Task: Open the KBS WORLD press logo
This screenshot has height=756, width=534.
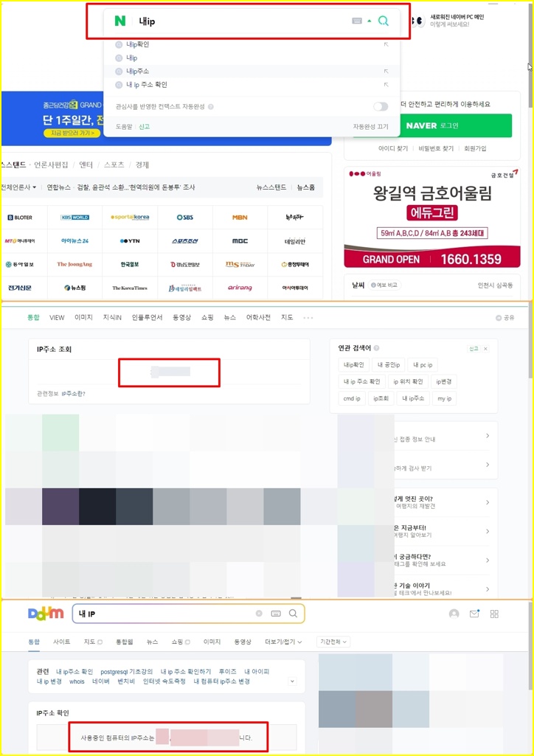Action: point(74,218)
